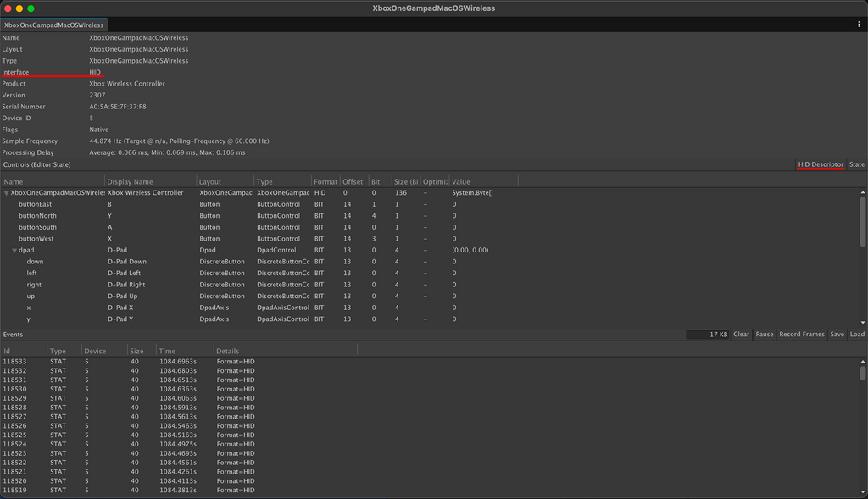The width and height of the screenshot is (868, 499).
Task: Select the dpad down control row
Action: coord(430,262)
